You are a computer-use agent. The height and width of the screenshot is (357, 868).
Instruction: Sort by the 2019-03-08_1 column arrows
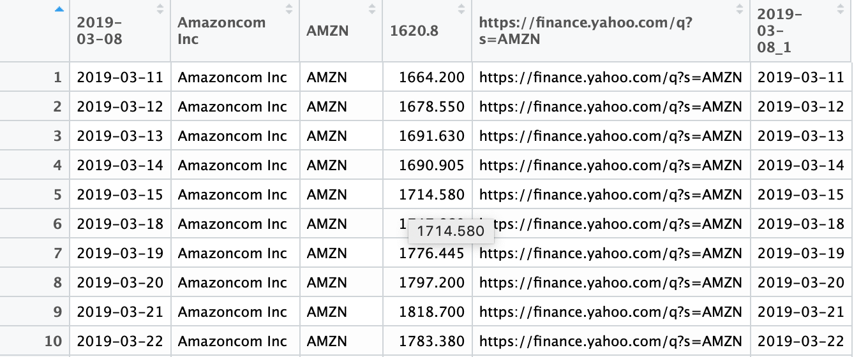pyautogui.click(x=841, y=10)
